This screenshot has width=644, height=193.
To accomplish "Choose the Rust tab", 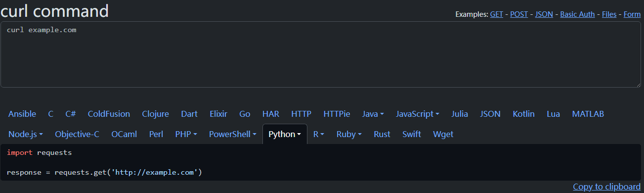I will [x=382, y=134].
